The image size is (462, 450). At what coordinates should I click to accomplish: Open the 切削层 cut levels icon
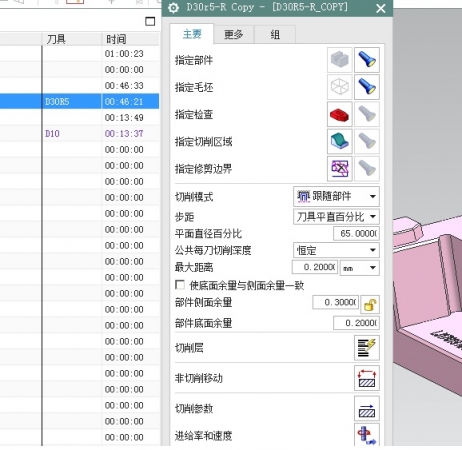(367, 348)
